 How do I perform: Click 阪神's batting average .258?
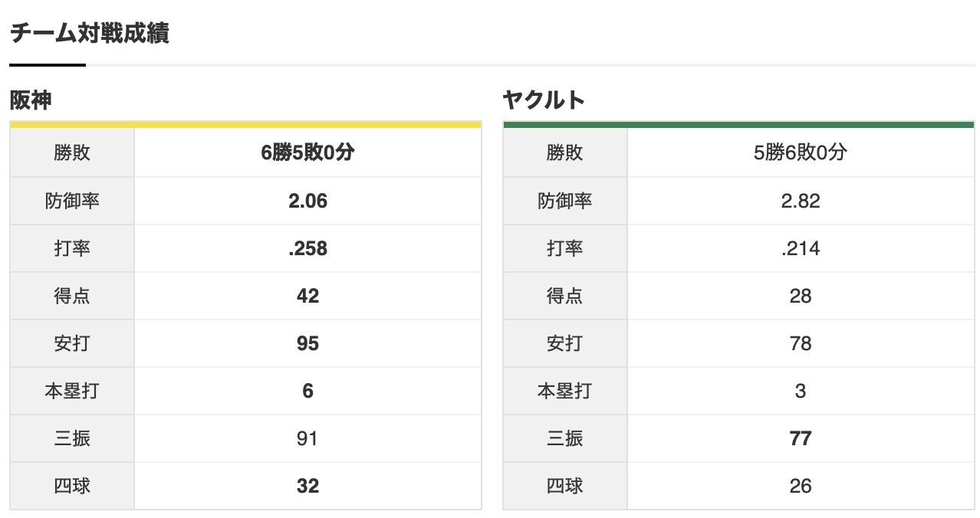(307, 248)
